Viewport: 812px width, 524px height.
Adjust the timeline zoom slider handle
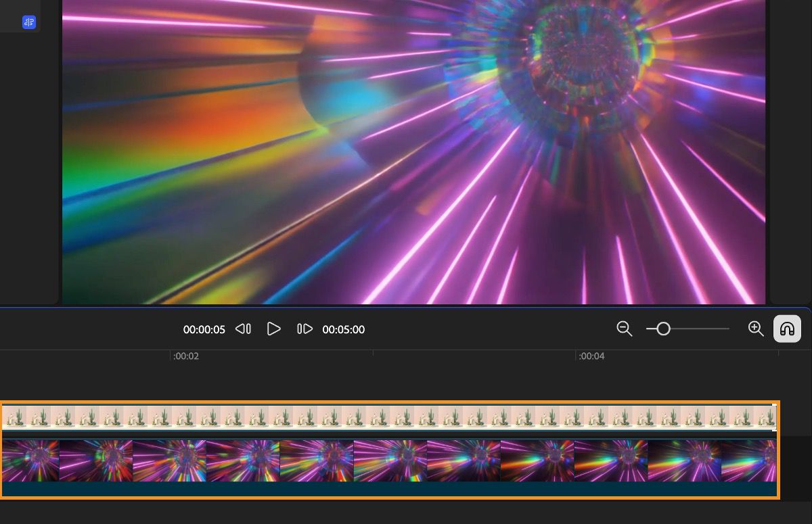pyautogui.click(x=664, y=329)
